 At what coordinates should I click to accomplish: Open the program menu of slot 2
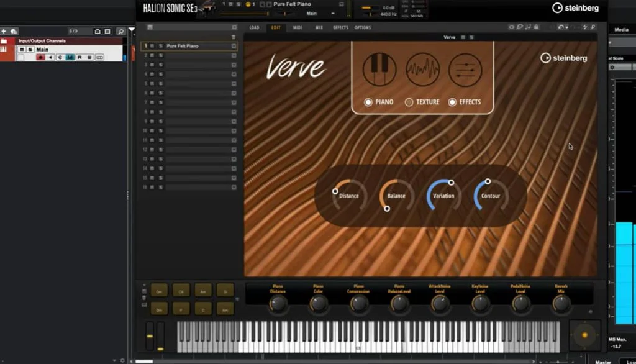tap(234, 56)
